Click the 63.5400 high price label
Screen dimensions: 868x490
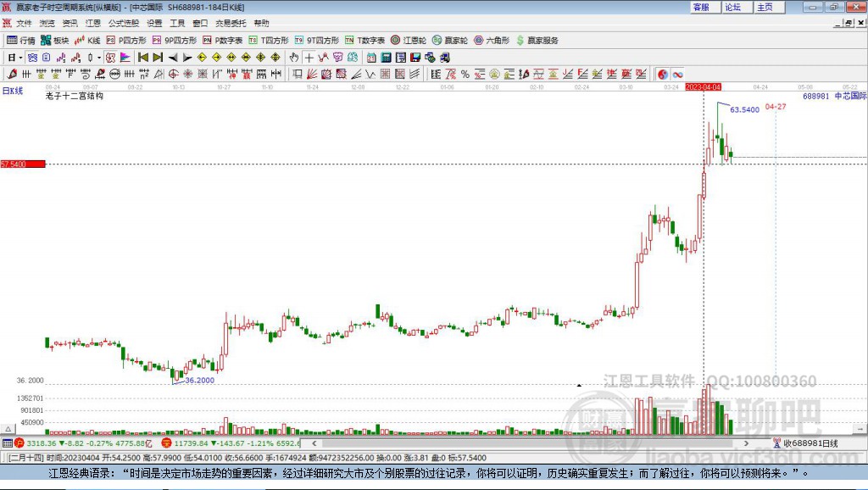tap(744, 109)
